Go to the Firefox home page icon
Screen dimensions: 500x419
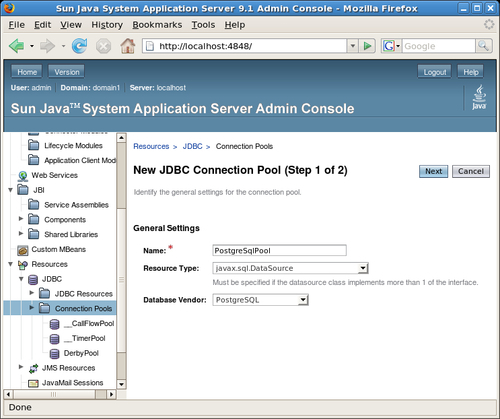pyautogui.click(x=128, y=46)
